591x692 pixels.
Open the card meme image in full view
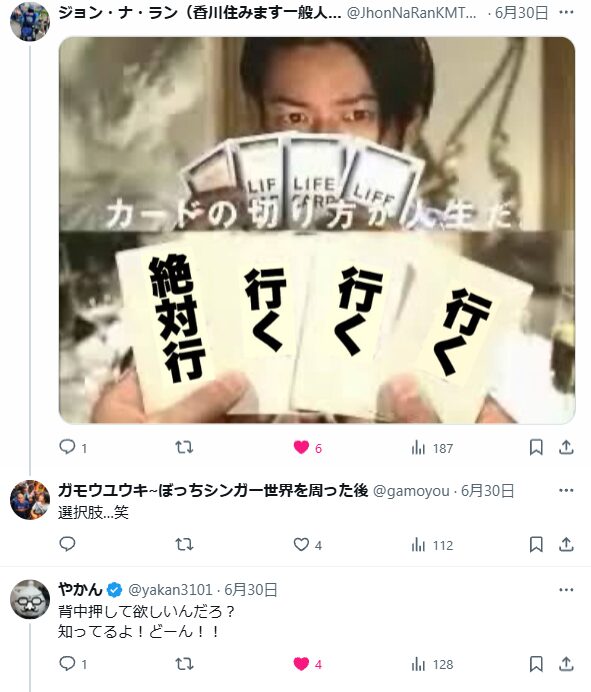coord(317,230)
